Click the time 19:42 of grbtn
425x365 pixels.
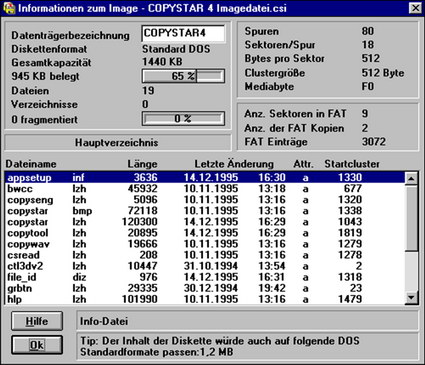pos(272,288)
